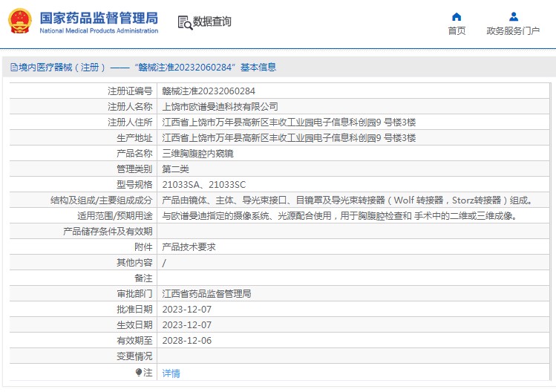The width and height of the screenshot is (556, 392).
Task: Open the 详情 link
Action: [x=171, y=373]
